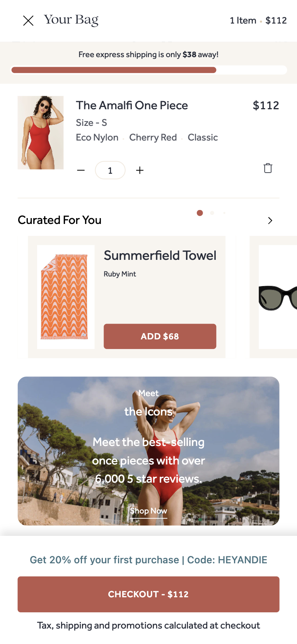Advance Curated For You carousel arrow

[270, 220]
